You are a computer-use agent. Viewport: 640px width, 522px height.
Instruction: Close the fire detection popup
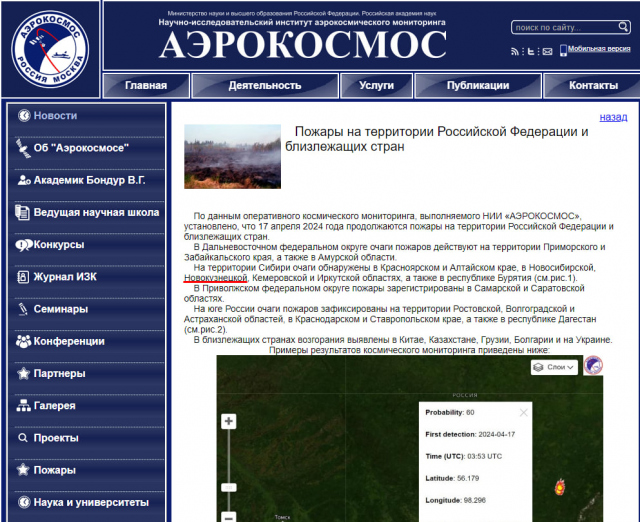point(524,412)
